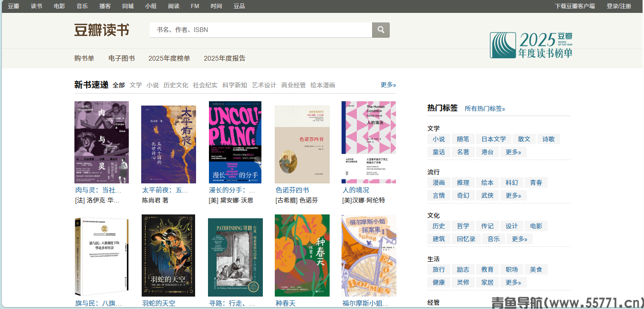Viewport: 644px width, 309px height.
Task: Open the 2025 年度读书榜单 banner
Action: 531,45
